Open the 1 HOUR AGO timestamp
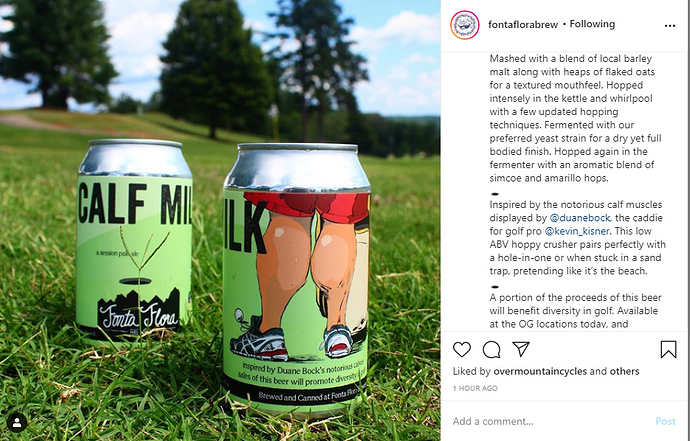This screenshot has height=441, width=690. pos(475,388)
